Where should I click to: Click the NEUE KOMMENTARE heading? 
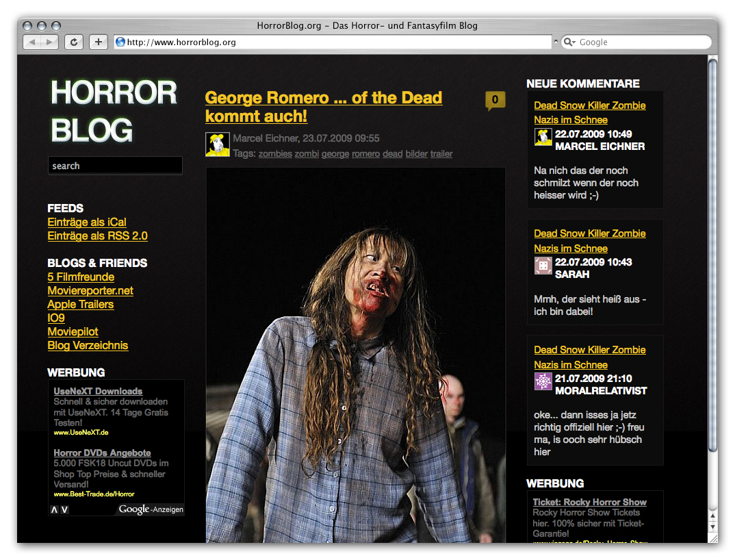(582, 84)
